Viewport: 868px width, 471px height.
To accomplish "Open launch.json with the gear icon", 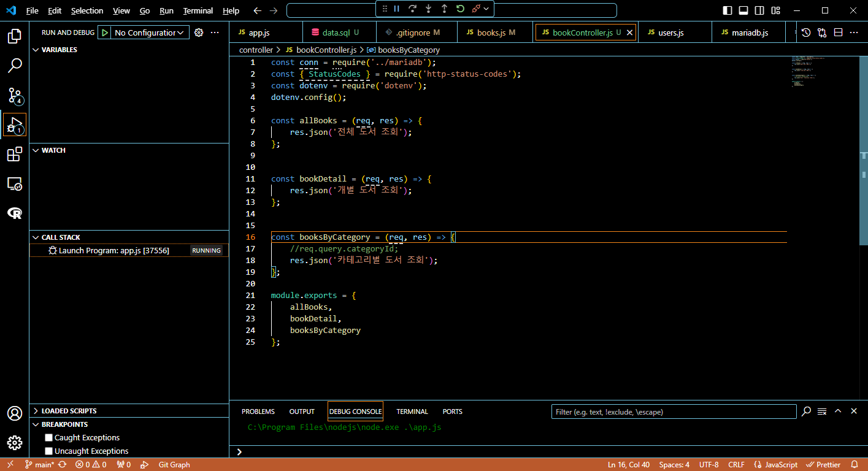I will [x=199, y=33].
